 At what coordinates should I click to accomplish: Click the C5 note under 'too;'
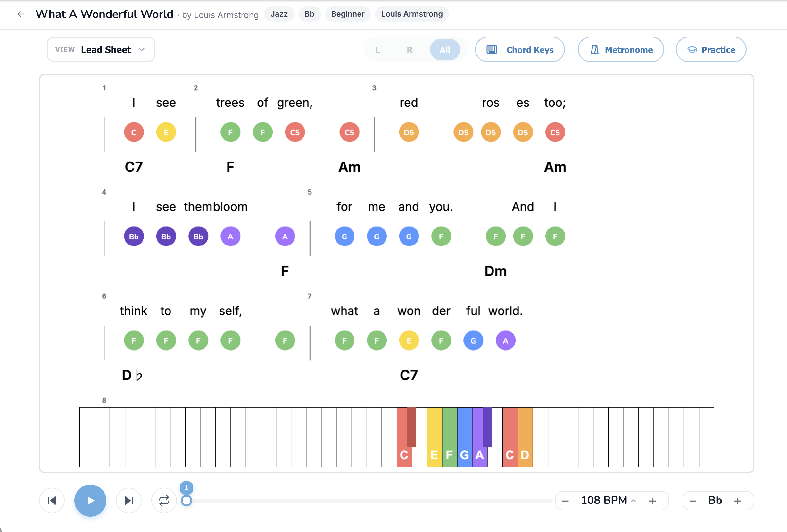555,132
